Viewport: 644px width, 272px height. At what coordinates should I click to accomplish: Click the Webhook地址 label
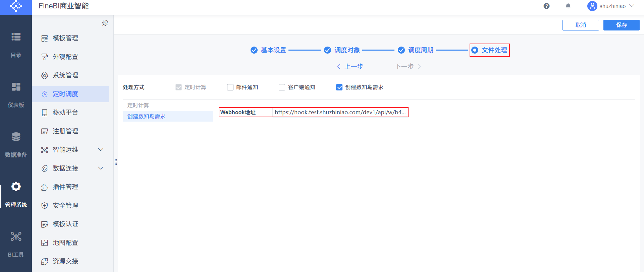point(238,112)
